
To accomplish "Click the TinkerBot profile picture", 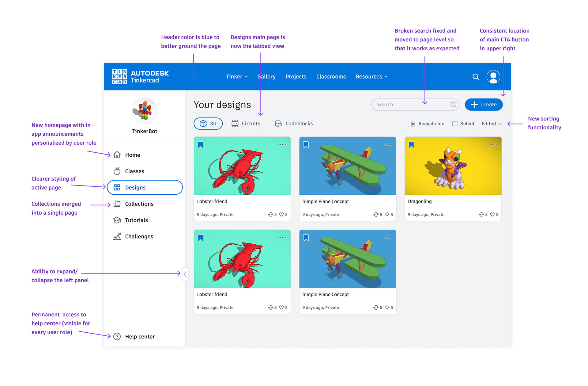I will 145,111.
